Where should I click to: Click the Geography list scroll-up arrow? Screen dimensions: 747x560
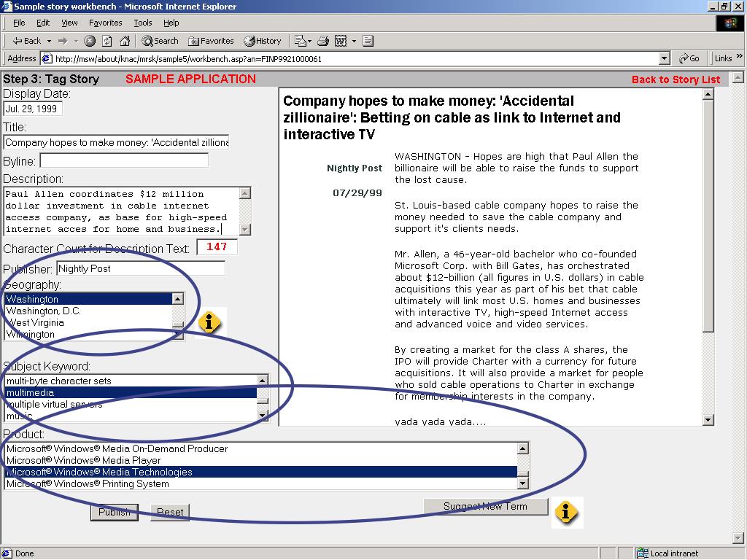[x=178, y=299]
